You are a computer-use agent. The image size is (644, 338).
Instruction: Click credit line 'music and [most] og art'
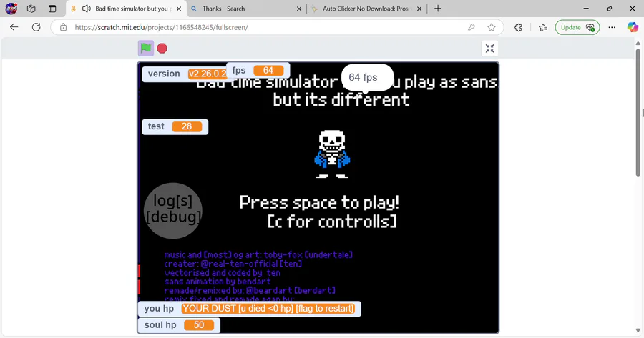pos(258,254)
